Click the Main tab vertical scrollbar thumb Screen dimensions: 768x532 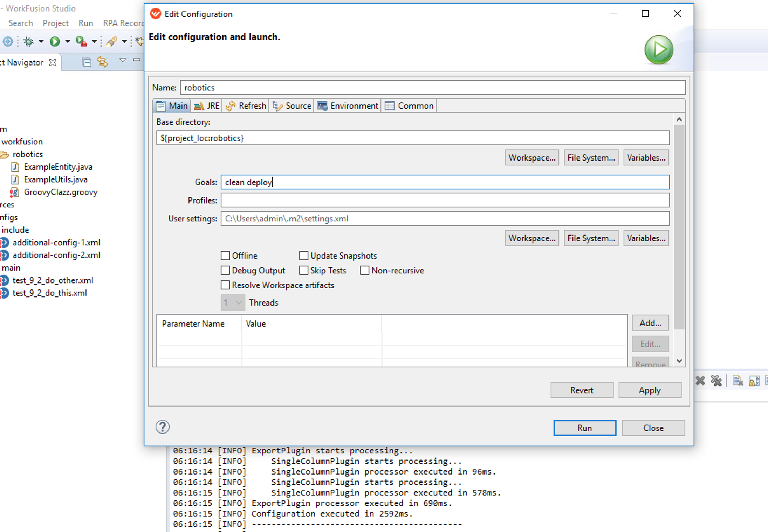679,227
